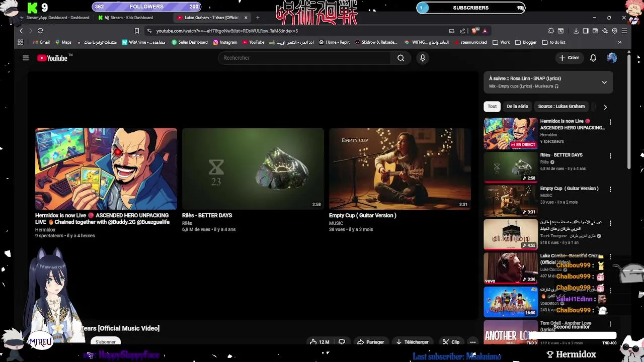
Task: Open more actions ellipsis beside Clip
Action: (x=472, y=342)
